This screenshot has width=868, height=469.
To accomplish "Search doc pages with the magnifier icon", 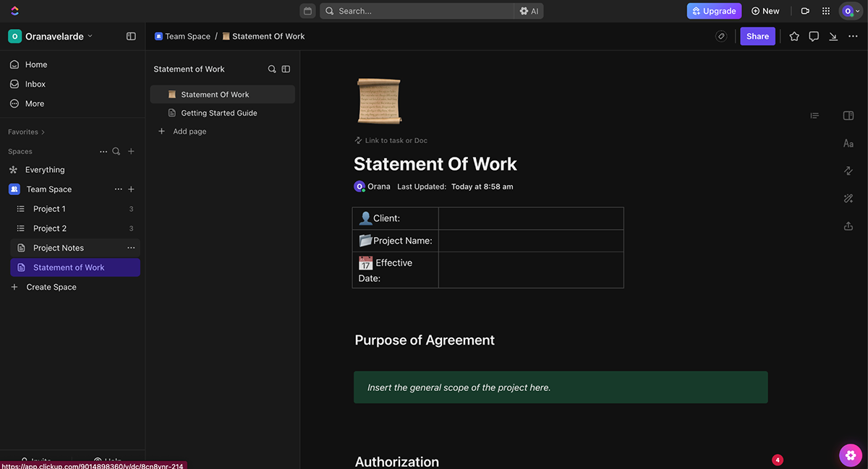I will 271,69.
